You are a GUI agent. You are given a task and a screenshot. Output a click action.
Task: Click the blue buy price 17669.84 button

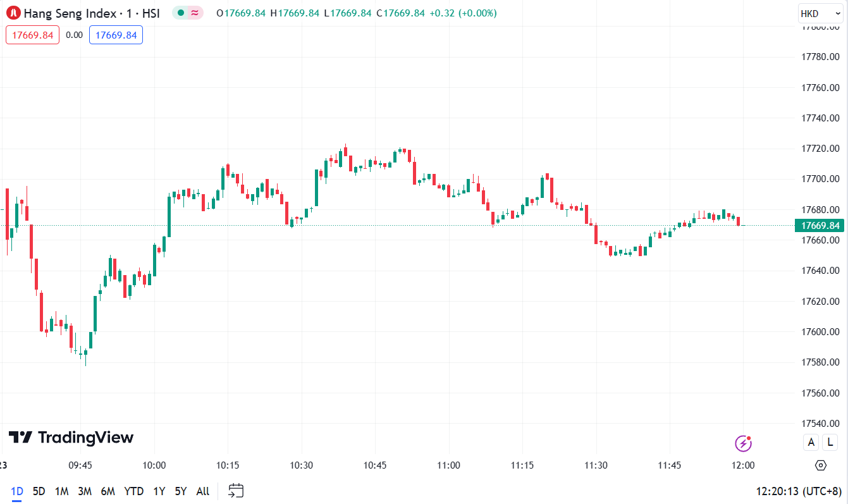click(116, 35)
